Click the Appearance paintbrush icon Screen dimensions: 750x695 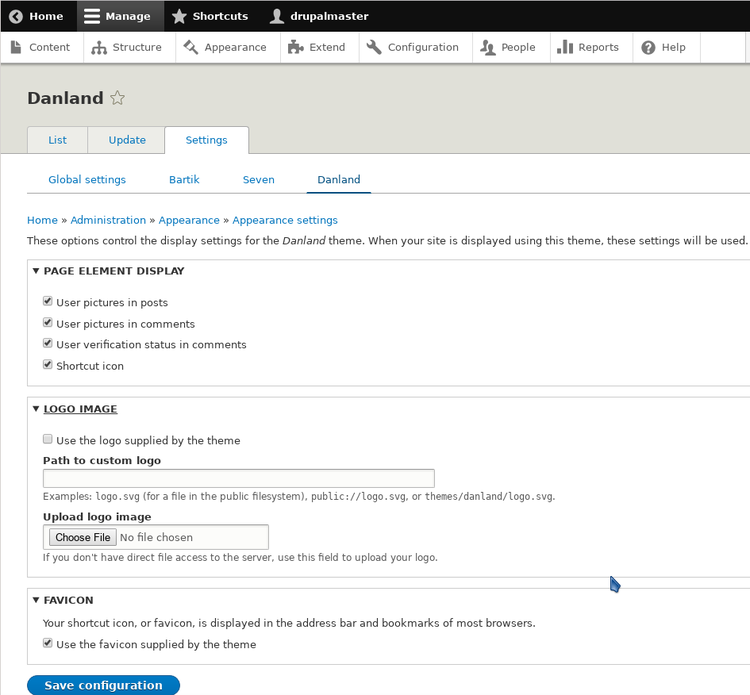coord(191,47)
